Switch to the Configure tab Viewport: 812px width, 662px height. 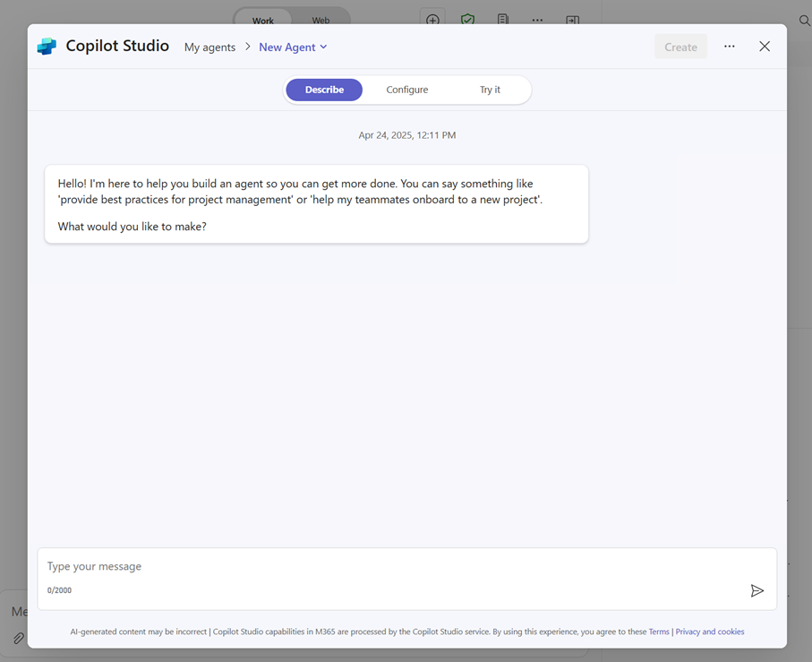click(x=407, y=90)
